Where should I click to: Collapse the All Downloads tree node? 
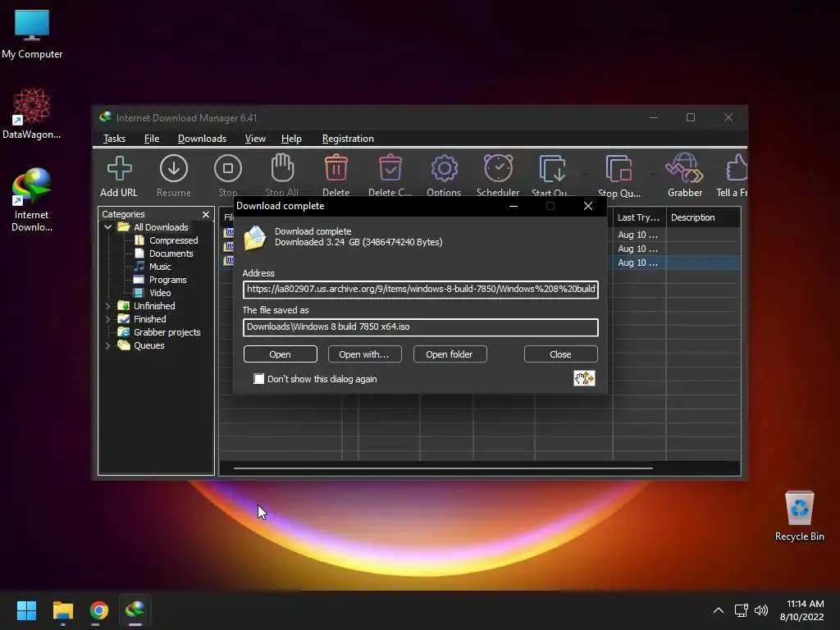coord(107,227)
